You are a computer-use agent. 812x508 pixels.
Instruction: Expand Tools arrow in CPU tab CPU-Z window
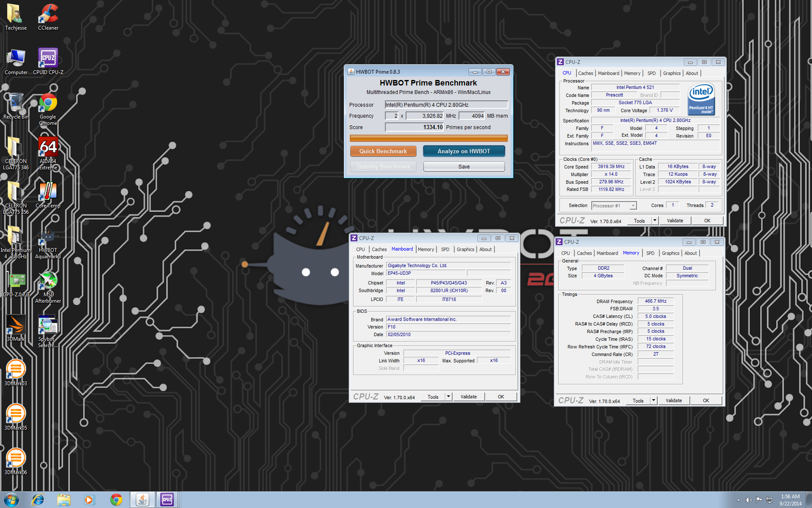click(655, 221)
